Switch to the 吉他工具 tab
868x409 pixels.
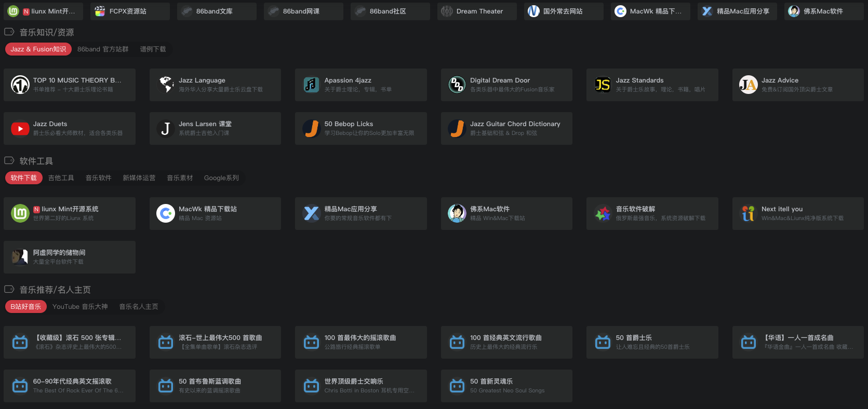tap(61, 178)
